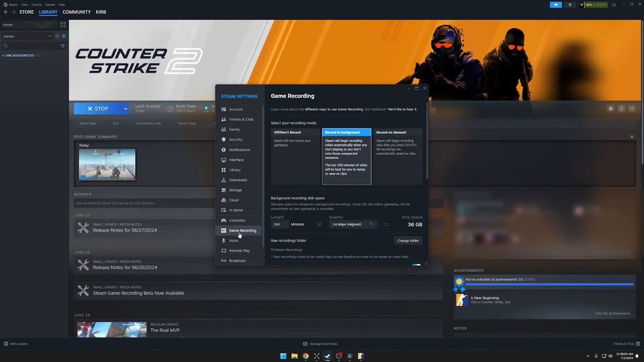Open Storage settings section

(239, 190)
